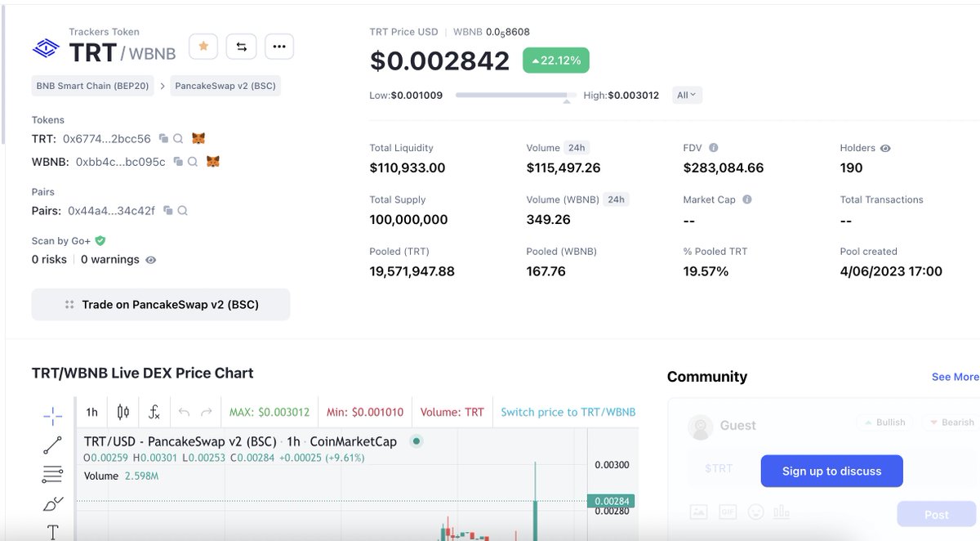Open the candlestick chart style selector

click(x=123, y=412)
